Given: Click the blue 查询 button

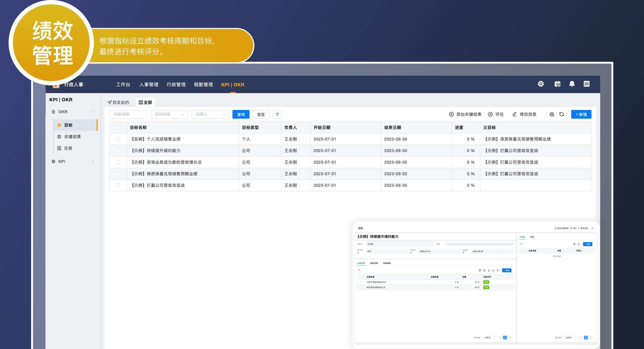Looking at the screenshot, I should coord(241,114).
